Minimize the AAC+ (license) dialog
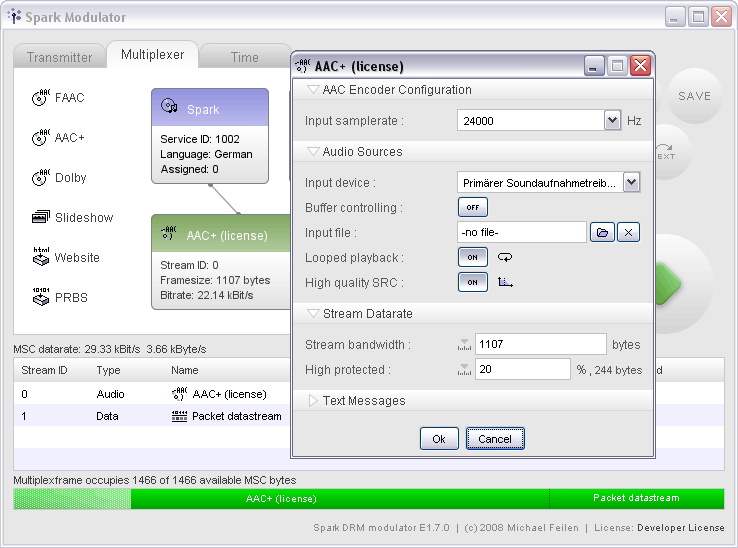The width and height of the screenshot is (738, 548). [594, 65]
